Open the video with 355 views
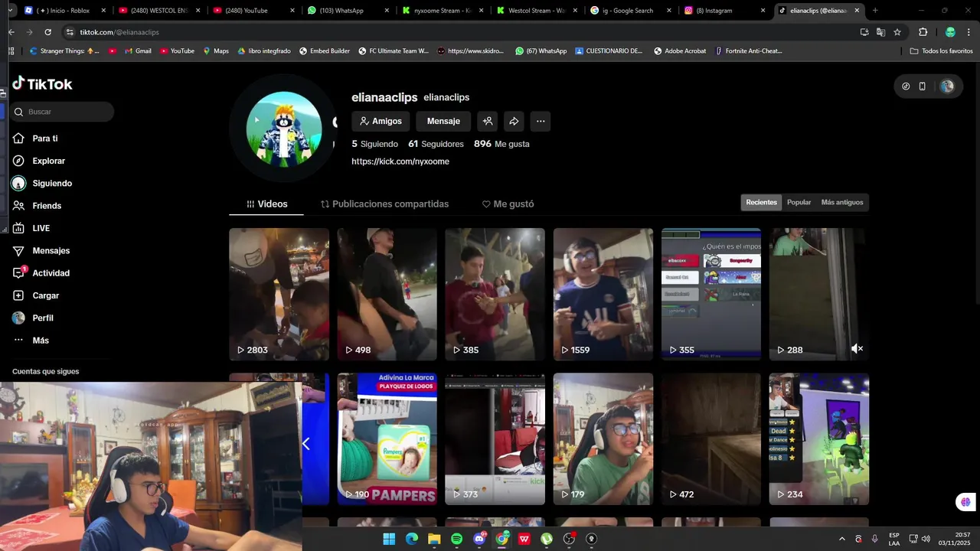The image size is (980, 551). 711,294
